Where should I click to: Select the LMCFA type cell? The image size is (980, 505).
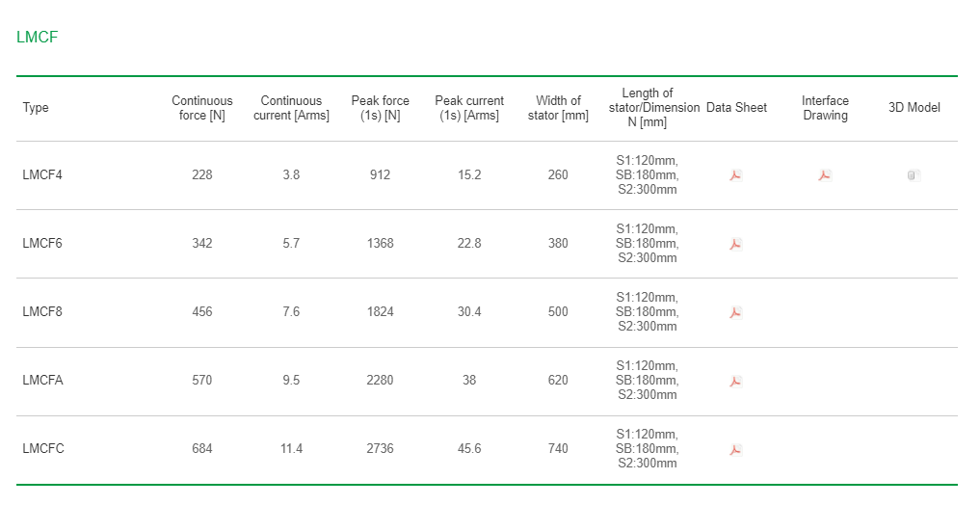[42, 380]
